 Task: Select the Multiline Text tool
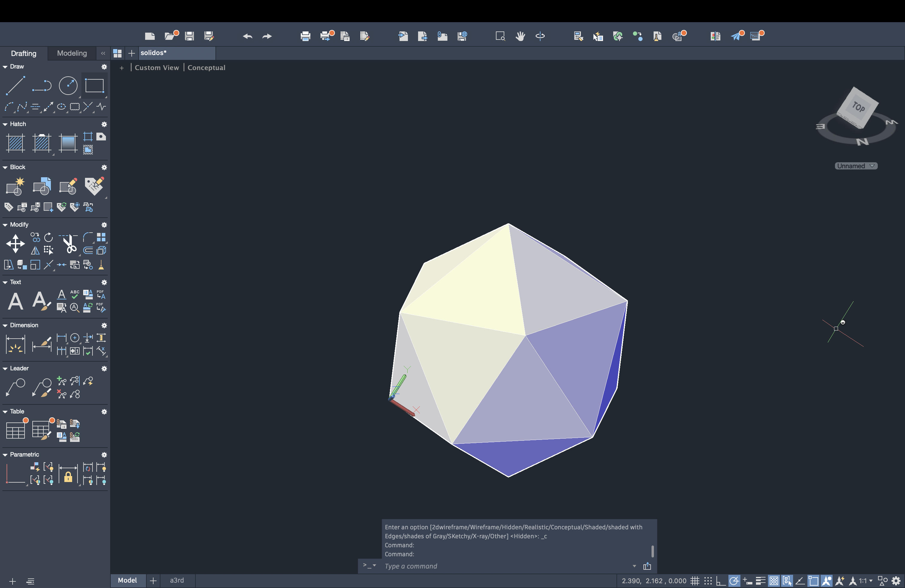click(x=15, y=301)
